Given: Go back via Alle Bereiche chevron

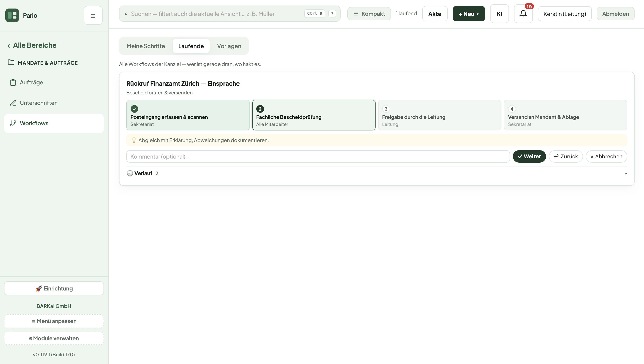Looking at the screenshot, I should 9,46.
